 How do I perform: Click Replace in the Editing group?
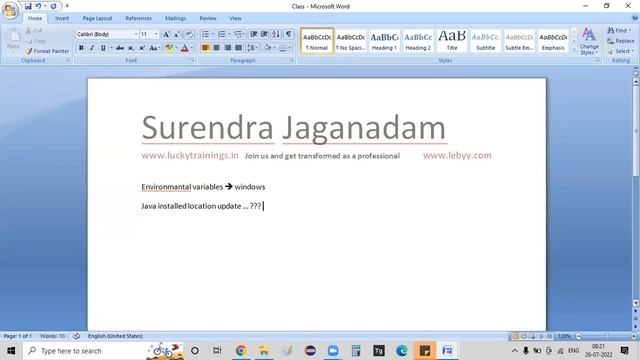621,41
